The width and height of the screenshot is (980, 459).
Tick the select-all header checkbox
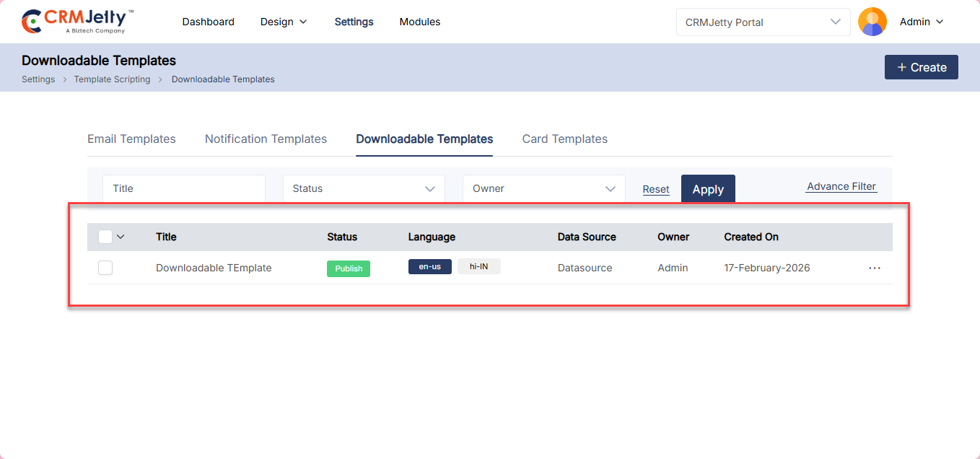click(105, 237)
